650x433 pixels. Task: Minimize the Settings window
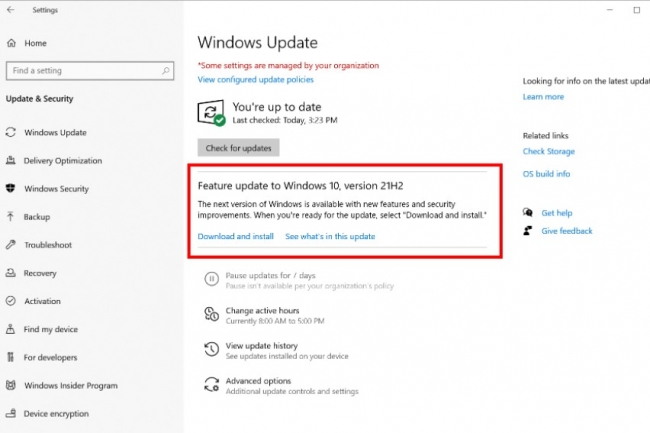[609, 10]
